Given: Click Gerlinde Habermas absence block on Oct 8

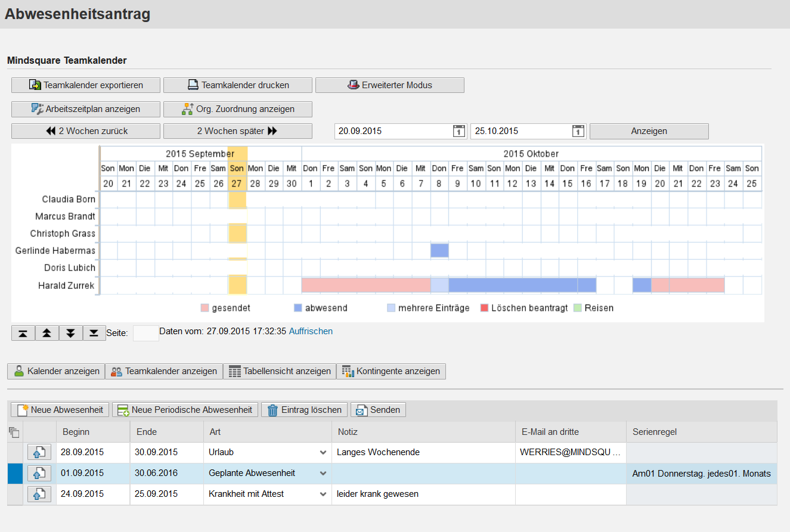Looking at the screenshot, I should tap(439, 250).
